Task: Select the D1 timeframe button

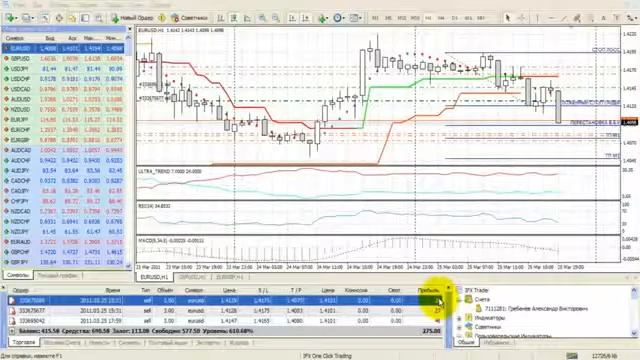Action: [x=454, y=18]
